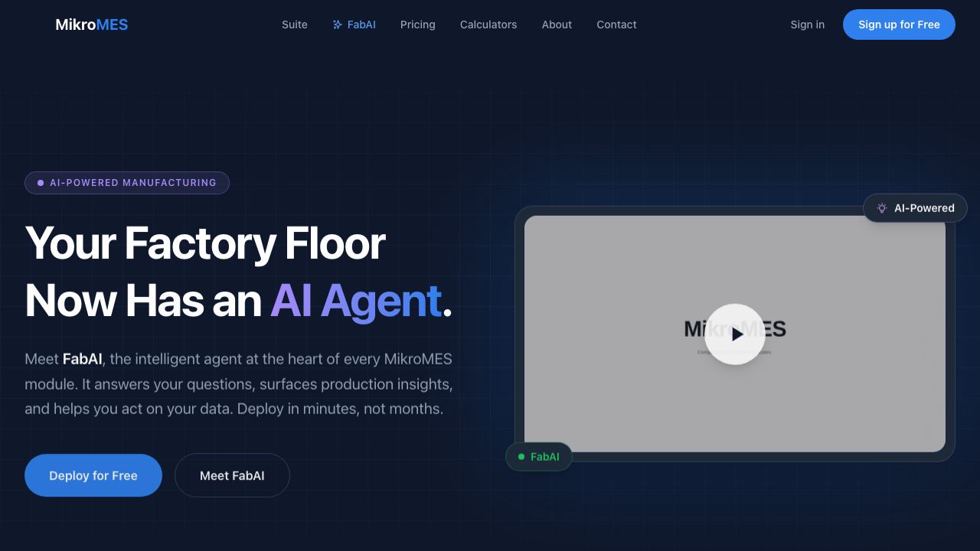Click the video preview thumbnail

point(735,334)
